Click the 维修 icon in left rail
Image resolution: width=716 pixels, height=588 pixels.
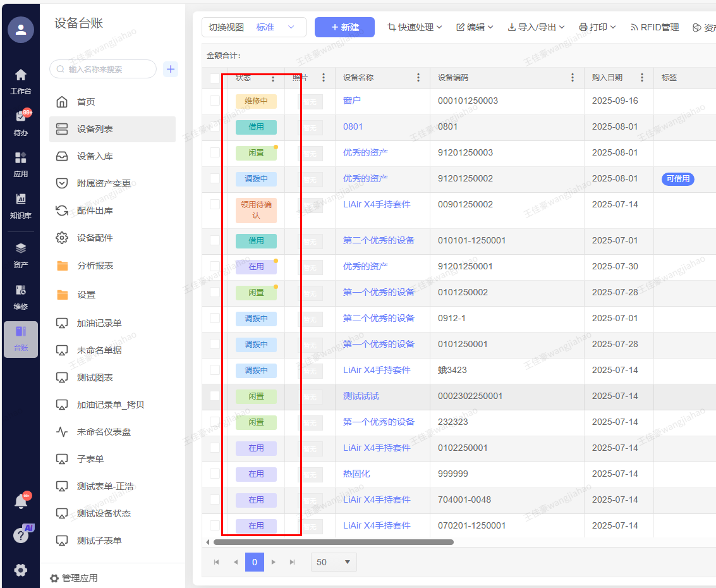click(x=21, y=296)
